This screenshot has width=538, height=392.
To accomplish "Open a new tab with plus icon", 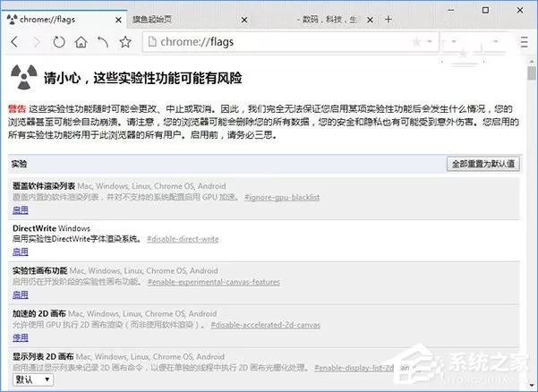I will click(x=389, y=19).
